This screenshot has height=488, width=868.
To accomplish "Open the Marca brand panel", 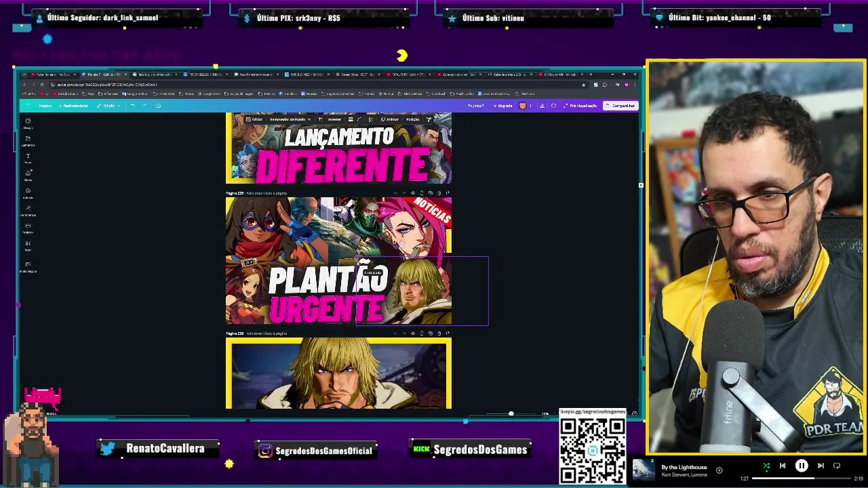I will [x=28, y=176].
